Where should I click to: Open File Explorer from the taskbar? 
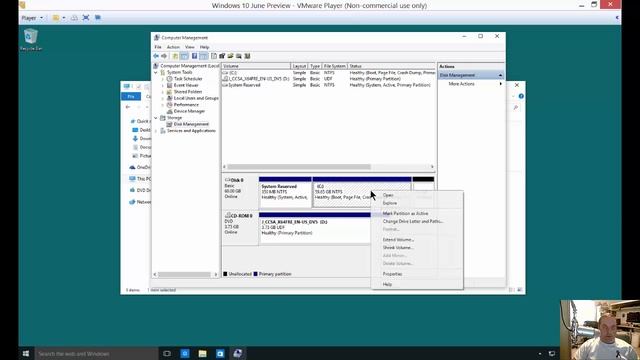[x=202, y=353]
